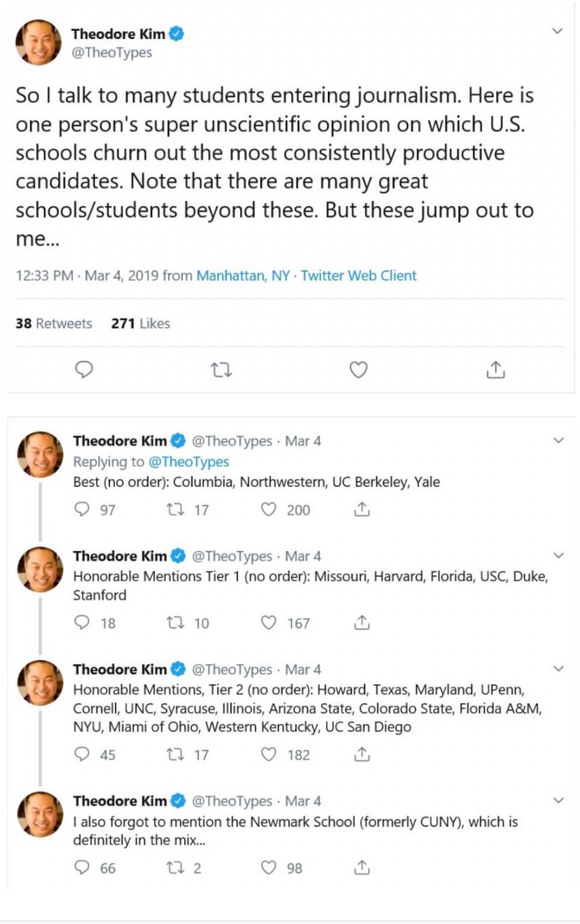
Task: View the 38 Retweets list
Action: pos(54,324)
